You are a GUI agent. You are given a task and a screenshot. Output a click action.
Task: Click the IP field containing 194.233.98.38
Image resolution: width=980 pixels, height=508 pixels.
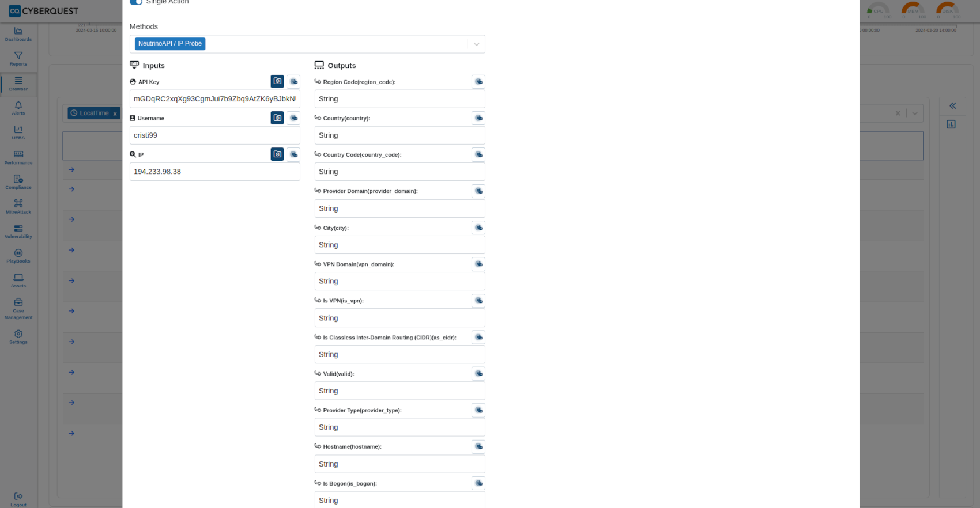point(215,172)
